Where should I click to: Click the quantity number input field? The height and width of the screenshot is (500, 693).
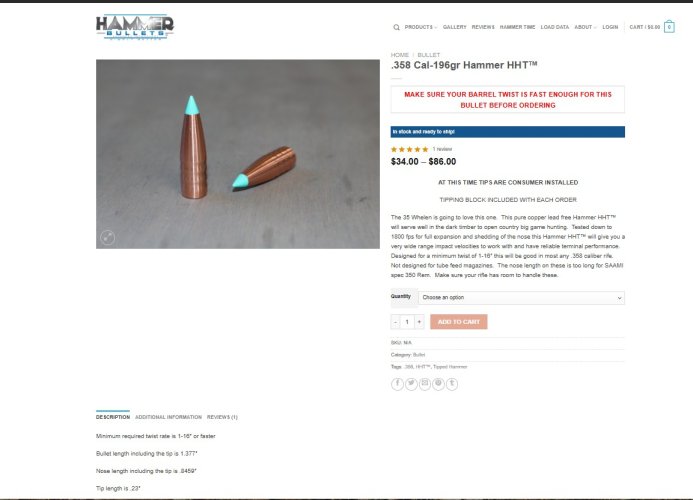click(x=407, y=322)
